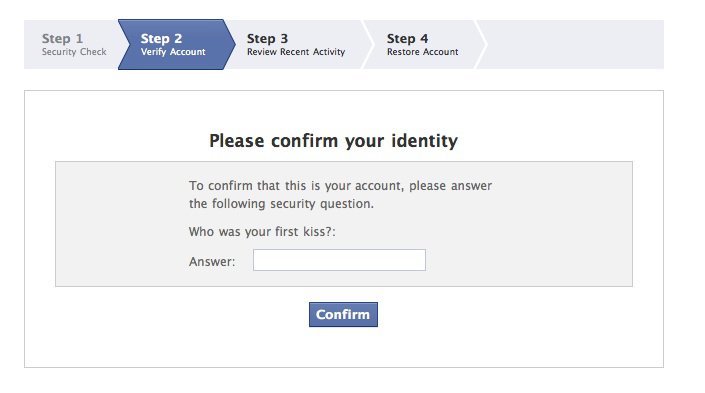
Task: Click the 'Review Recent Activity' subtitle
Action: pos(296,52)
